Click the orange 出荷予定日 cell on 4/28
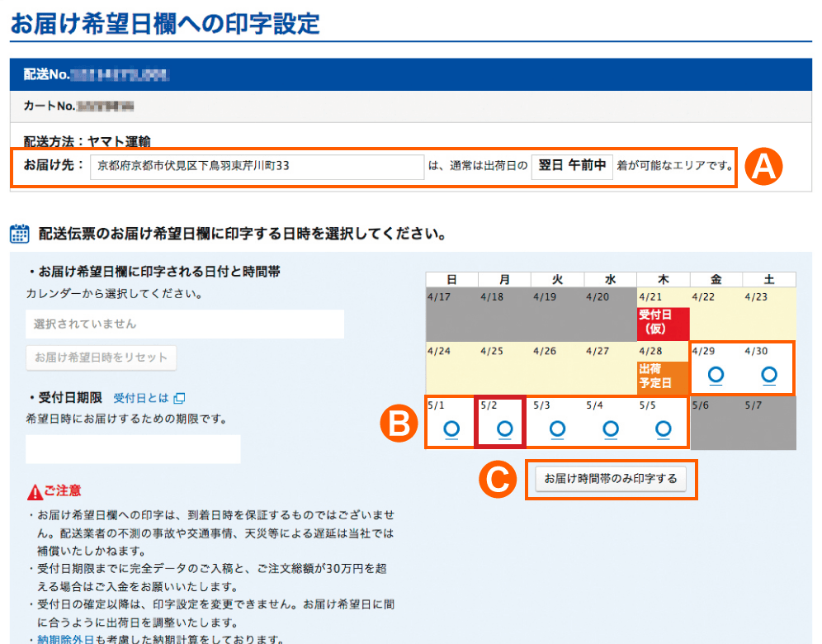 tap(663, 376)
